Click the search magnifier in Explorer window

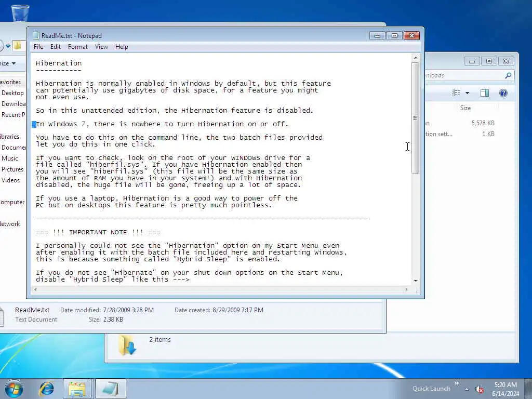[x=508, y=75]
